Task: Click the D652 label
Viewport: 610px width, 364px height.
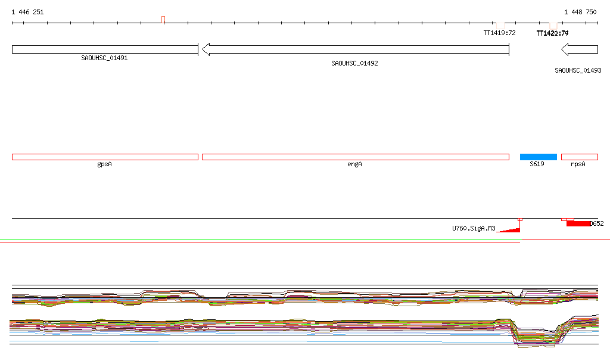Action: (x=597, y=223)
